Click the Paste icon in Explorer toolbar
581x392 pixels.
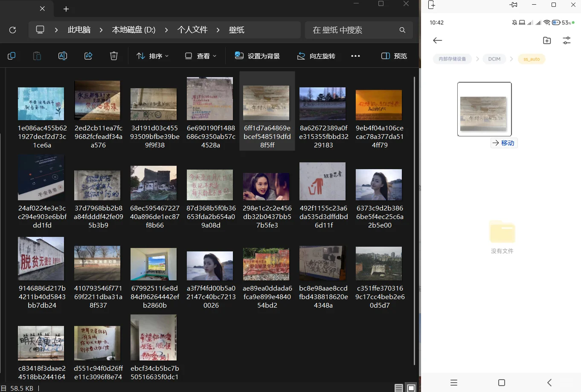click(x=37, y=56)
